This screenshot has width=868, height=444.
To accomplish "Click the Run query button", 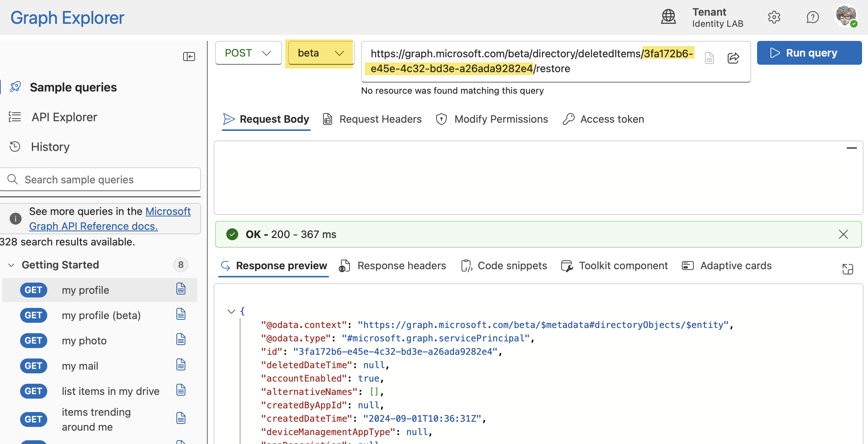I will point(809,53).
